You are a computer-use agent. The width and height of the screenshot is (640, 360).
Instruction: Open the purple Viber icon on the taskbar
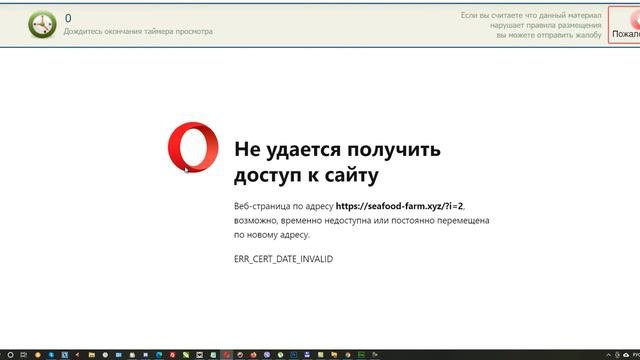pyautogui.click(x=267, y=355)
